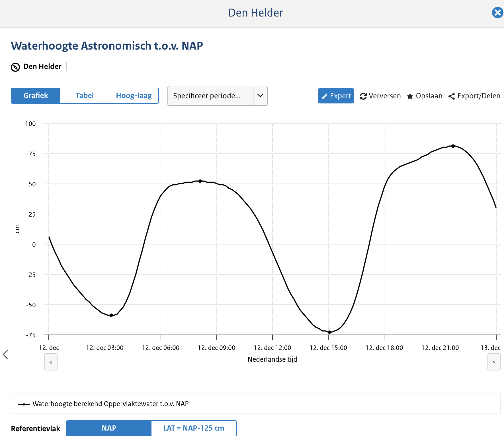Click the Export/Delen share icon
Viewport: 504px width, 440px height.
click(451, 96)
